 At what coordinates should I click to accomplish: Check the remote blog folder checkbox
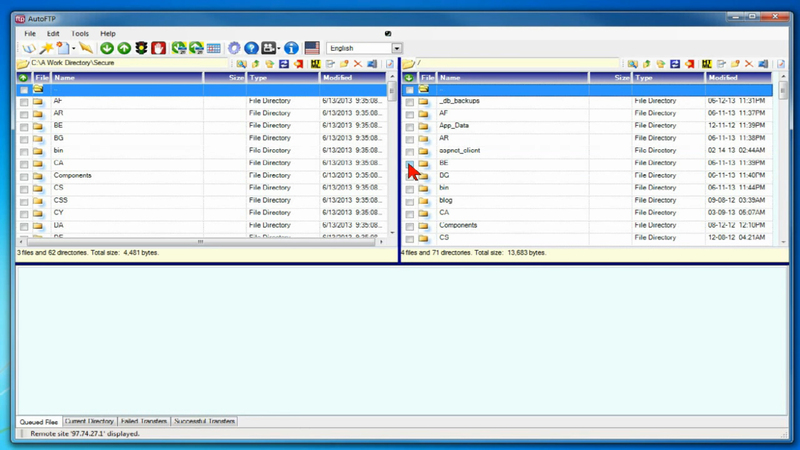410,202
